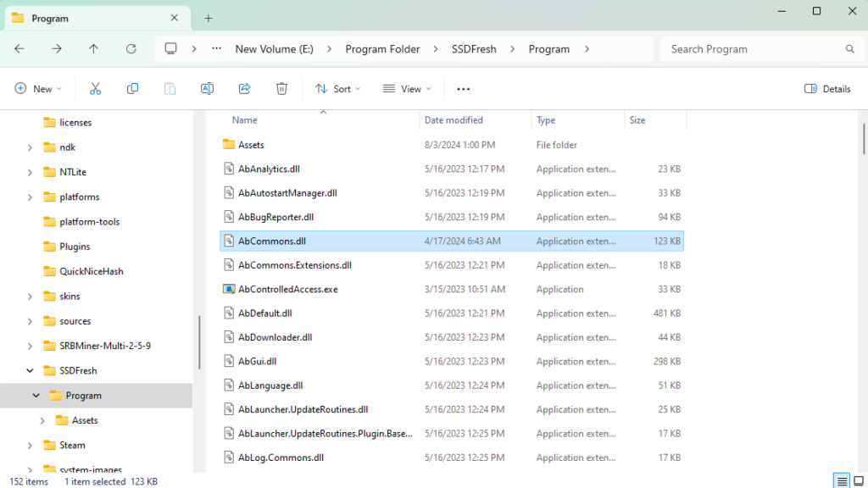This screenshot has height=488, width=868.
Task: Collapse the SSDFresh tree folder
Action: pyautogui.click(x=30, y=371)
